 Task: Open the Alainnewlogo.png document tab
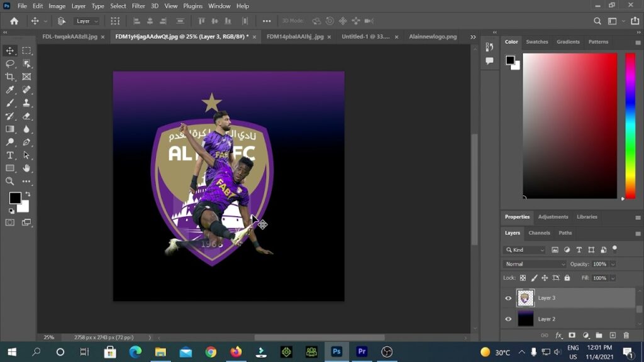pos(433,36)
